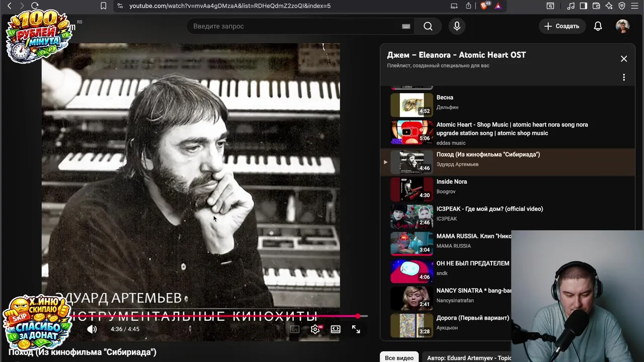Play NANCY SINATRA bang-bang playlist item
Image resolution: width=644 pixels, height=362 pixels.
coord(446,298)
